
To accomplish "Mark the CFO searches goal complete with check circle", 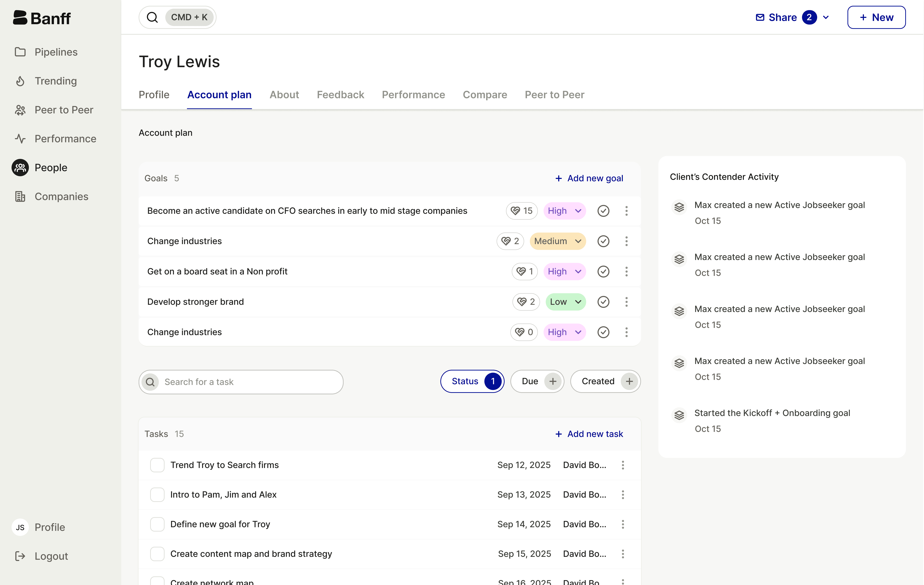I will tap(603, 211).
